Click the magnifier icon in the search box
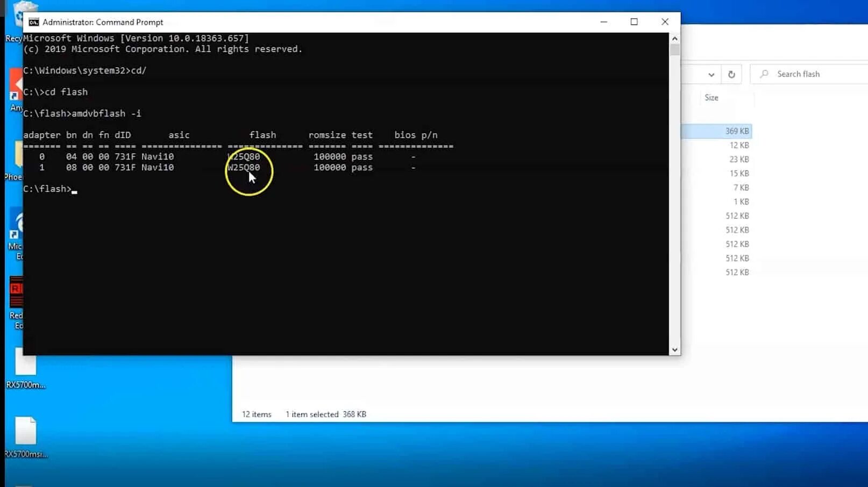 point(765,74)
